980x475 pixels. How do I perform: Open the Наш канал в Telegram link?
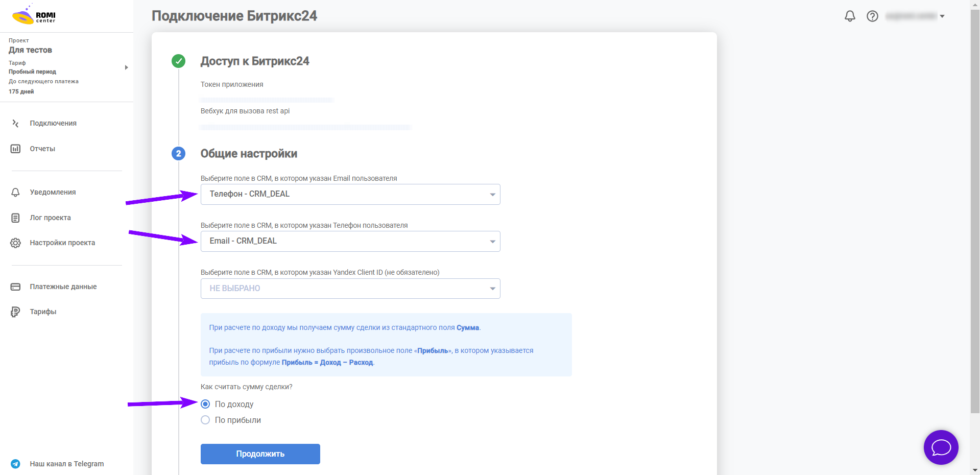point(67,464)
